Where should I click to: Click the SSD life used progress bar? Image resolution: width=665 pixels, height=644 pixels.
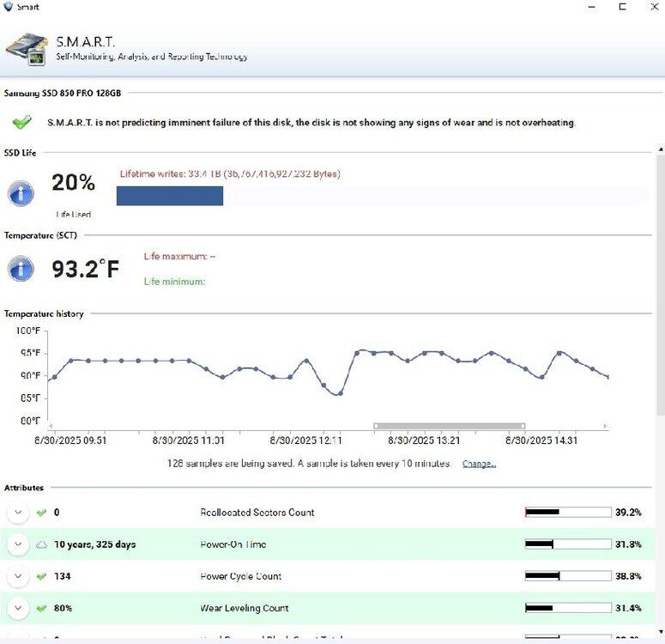click(x=382, y=196)
